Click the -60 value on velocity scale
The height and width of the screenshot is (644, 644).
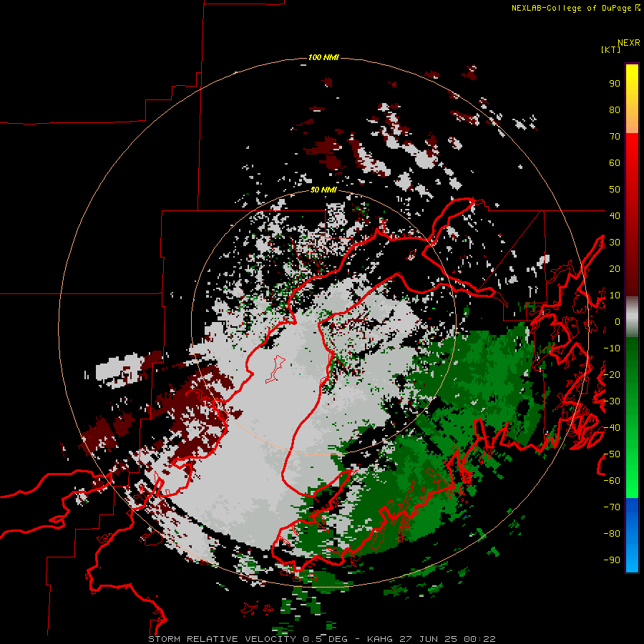click(x=612, y=481)
